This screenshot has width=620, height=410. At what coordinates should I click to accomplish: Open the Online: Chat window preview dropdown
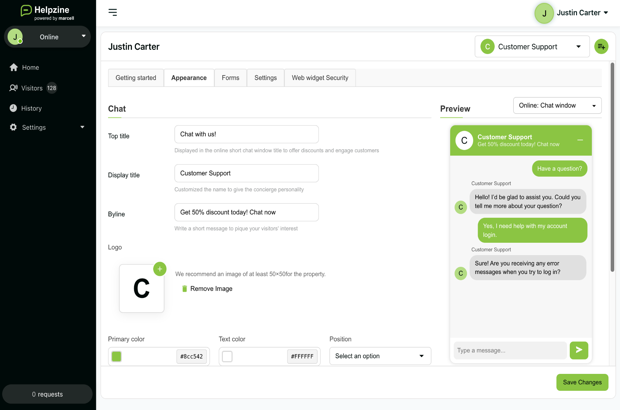(557, 105)
